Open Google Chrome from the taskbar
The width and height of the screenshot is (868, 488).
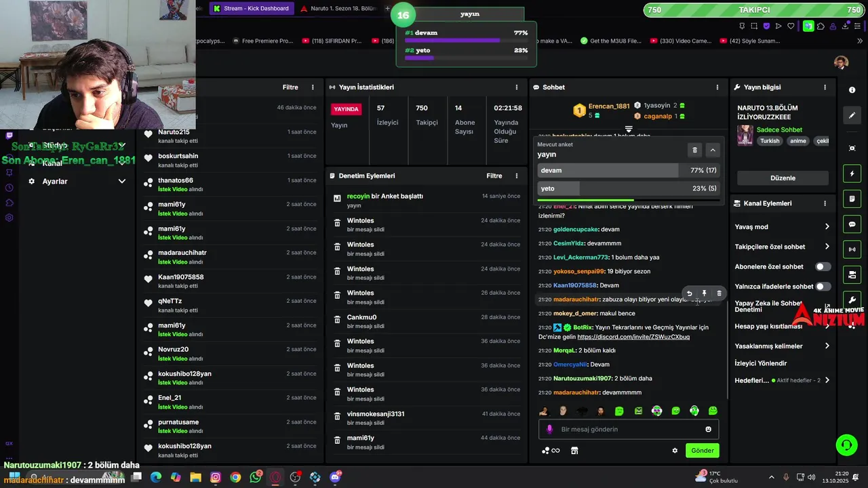click(x=235, y=477)
